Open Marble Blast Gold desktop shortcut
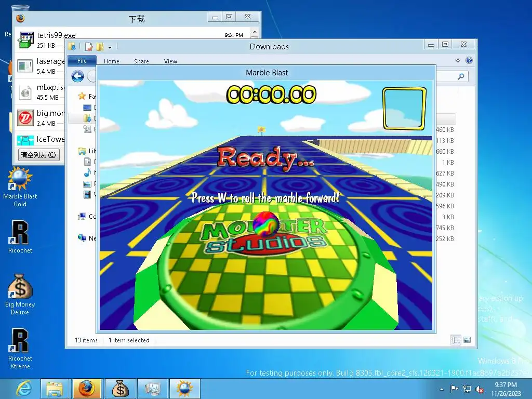This screenshot has width=532, height=399. point(20,187)
